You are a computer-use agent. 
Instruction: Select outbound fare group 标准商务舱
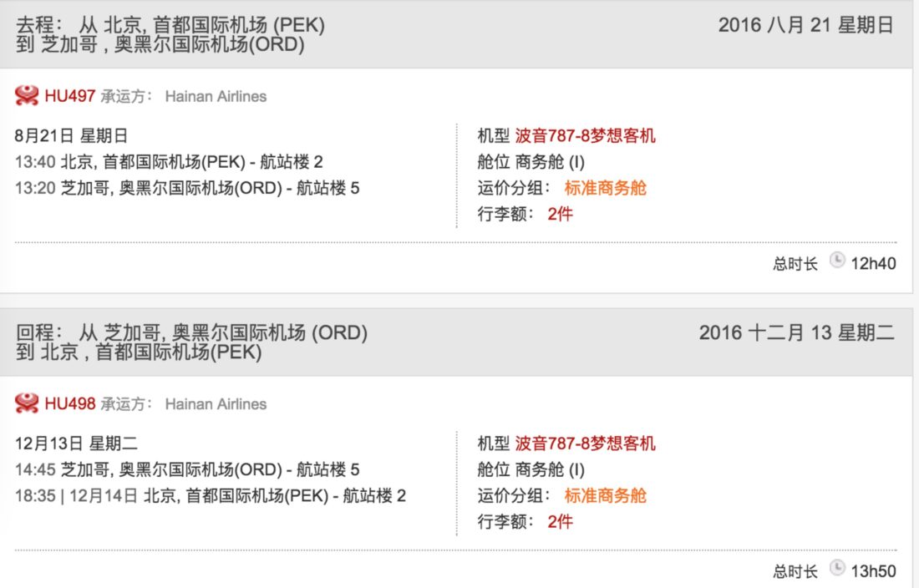click(x=605, y=188)
